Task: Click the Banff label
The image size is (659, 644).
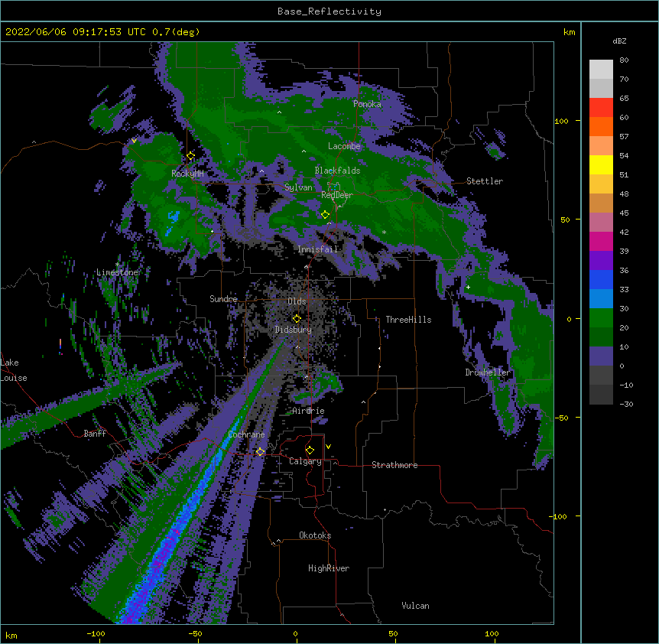Action: pos(95,434)
